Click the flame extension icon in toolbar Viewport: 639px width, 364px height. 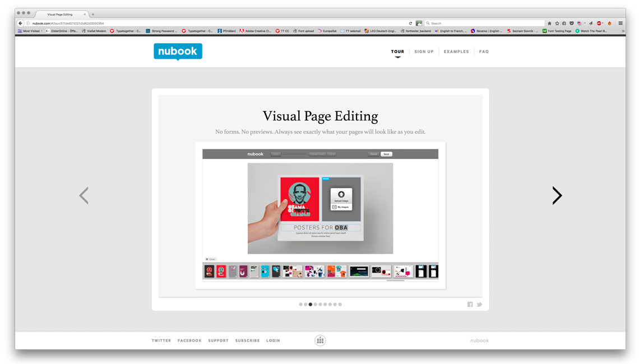coord(610,23)
